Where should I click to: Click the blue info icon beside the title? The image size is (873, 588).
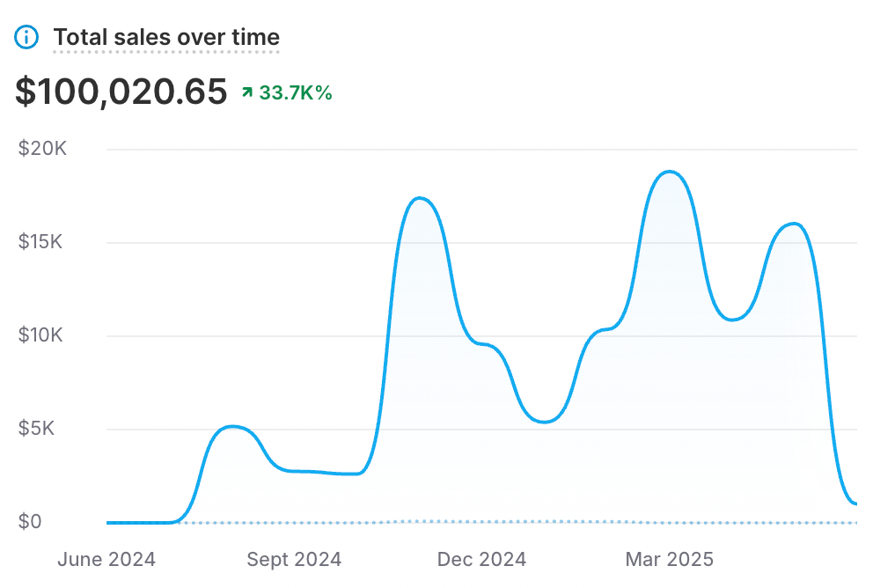(x=26, y=37)
